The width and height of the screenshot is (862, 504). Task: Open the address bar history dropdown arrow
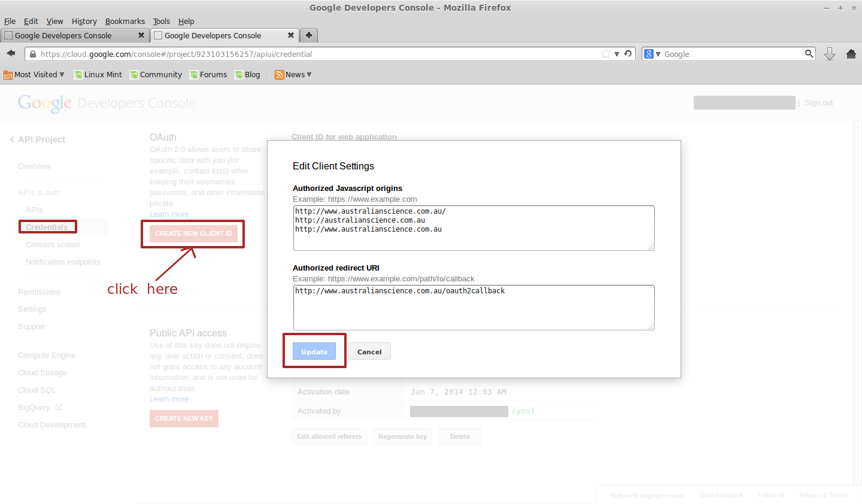click(617, 54)
